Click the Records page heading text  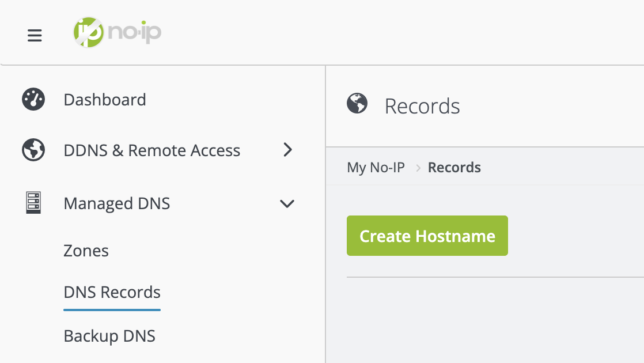(422, 106)
